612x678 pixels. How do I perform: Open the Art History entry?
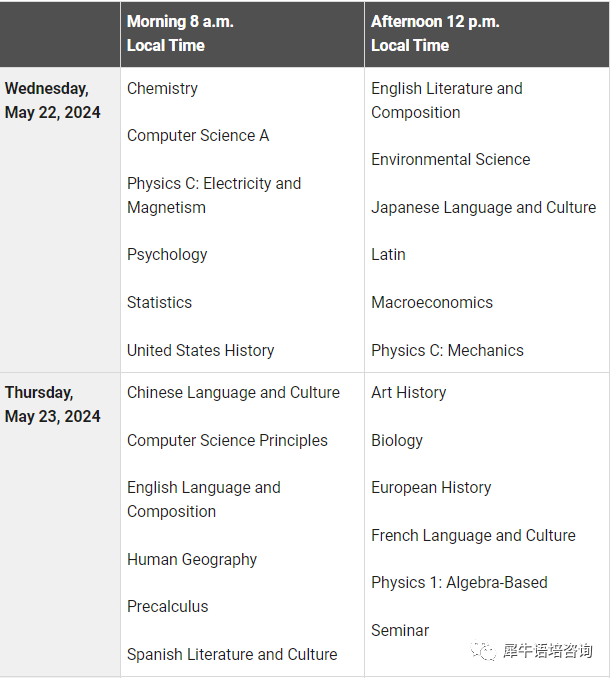[x=409, y=393]
